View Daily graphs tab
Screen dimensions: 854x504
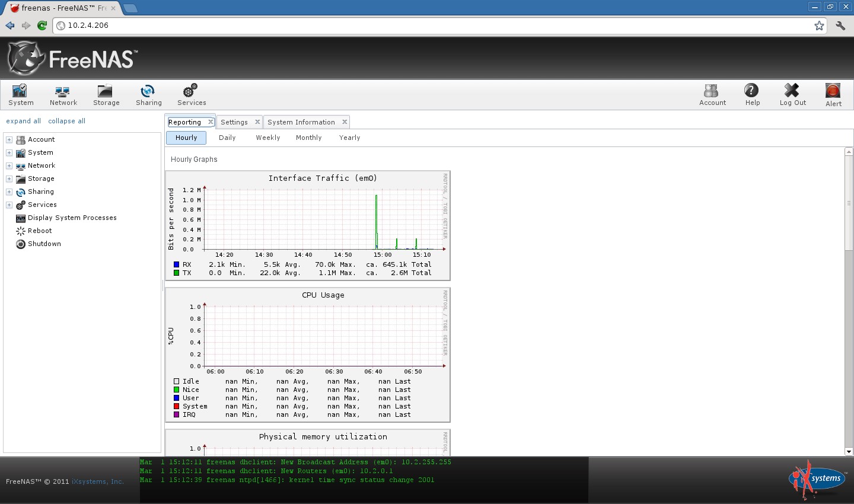pos(227,138)
